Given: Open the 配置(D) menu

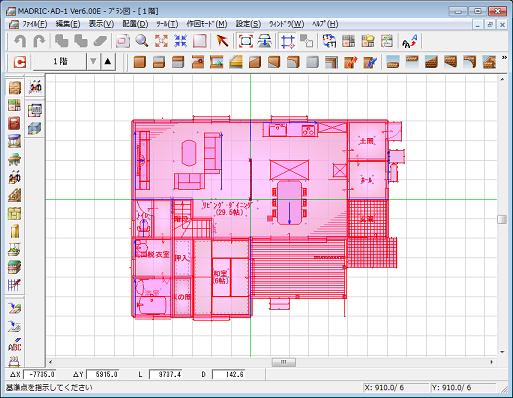Looking at the screenshot, I should 135,24.
